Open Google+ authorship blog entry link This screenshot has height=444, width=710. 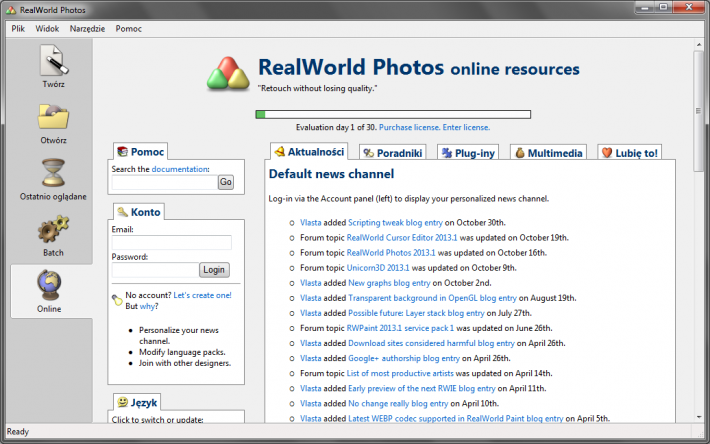[404, 358]
